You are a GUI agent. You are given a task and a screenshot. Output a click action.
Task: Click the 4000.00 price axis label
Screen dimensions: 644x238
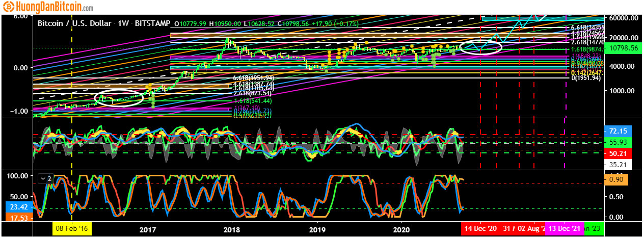click(x=622, y=66)
